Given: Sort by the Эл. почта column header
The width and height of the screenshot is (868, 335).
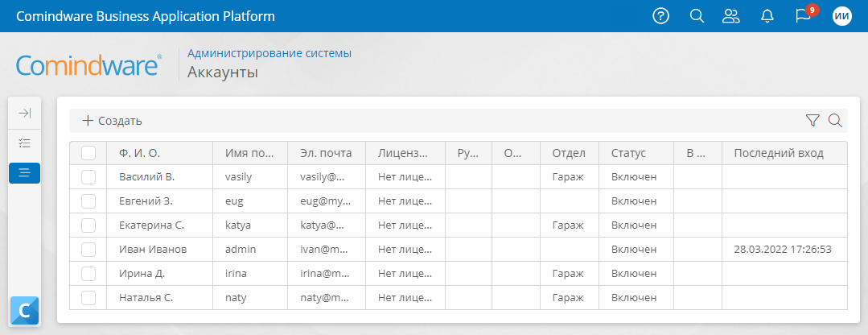Looking at the screenshot, I should click(327, 153).
